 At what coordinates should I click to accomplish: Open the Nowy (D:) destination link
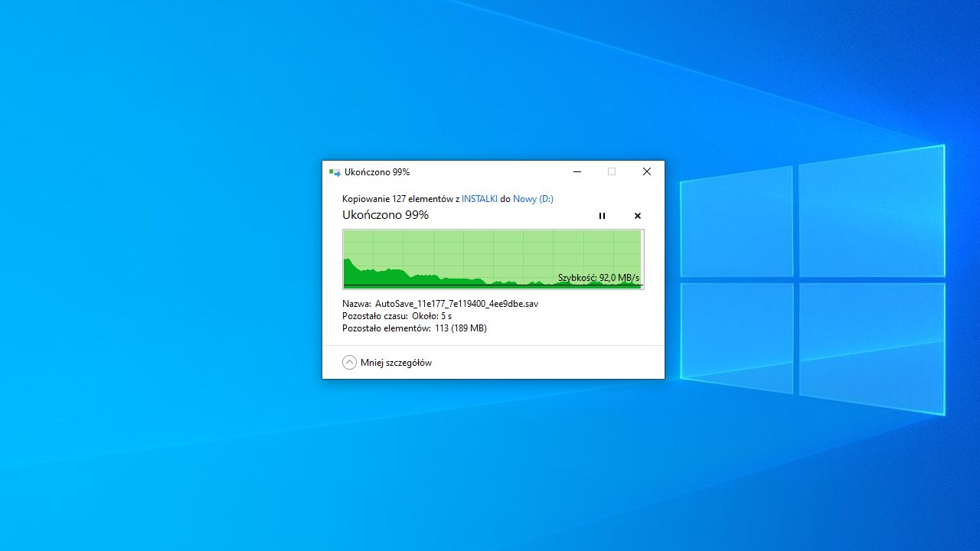tap(532, 198)
